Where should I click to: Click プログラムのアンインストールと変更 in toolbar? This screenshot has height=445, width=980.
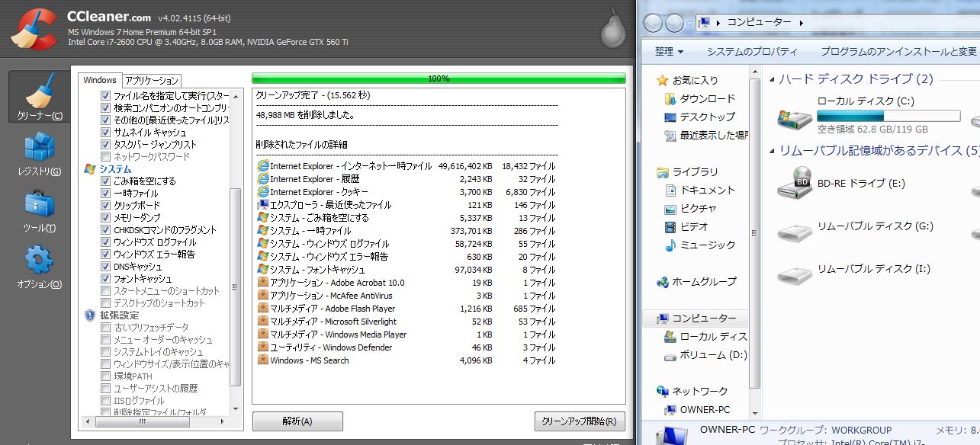click(x=898, y=52)
